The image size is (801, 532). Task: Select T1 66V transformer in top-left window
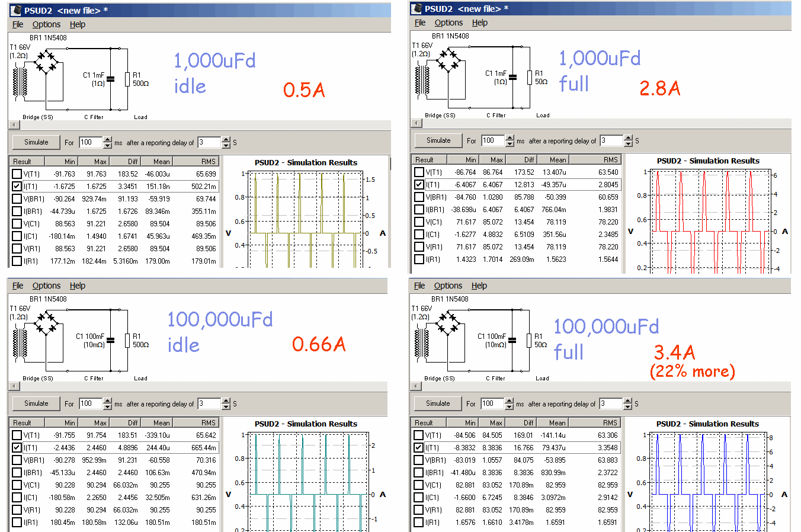click(20, 82)
